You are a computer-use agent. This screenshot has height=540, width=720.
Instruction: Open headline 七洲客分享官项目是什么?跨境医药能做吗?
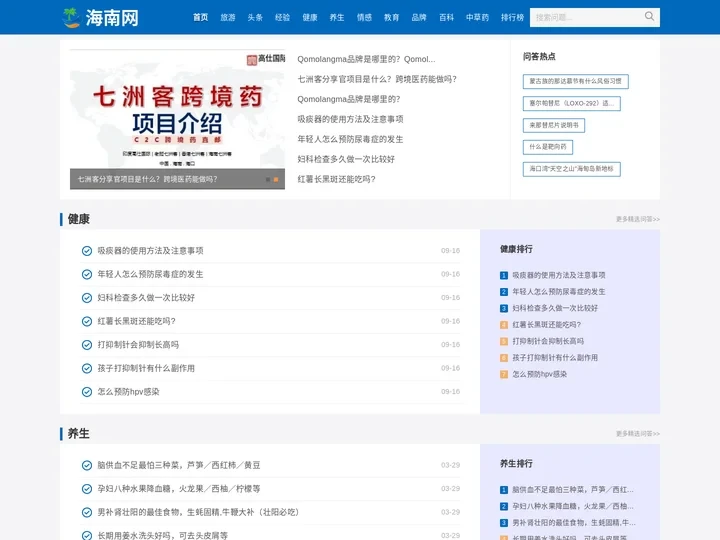tap(377, 79)
